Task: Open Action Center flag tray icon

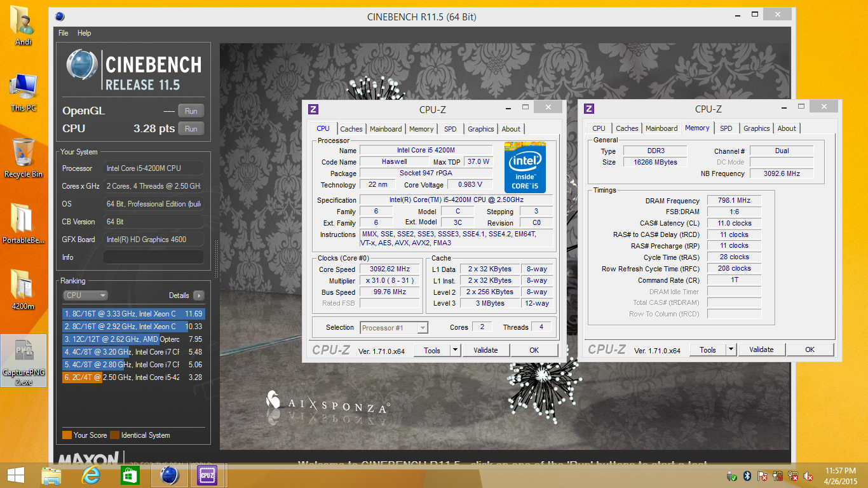Action: click(x=763, y=476)
